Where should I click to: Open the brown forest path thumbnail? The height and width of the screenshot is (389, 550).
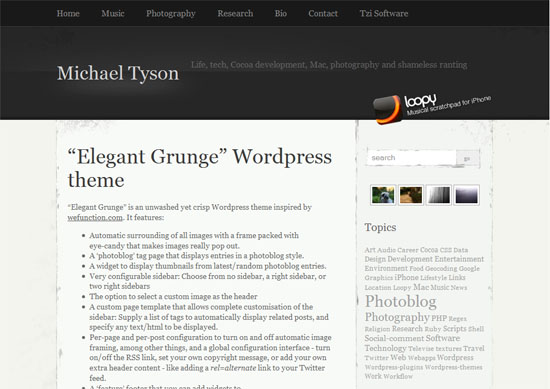pyautogui.click(x=411, y=195)
